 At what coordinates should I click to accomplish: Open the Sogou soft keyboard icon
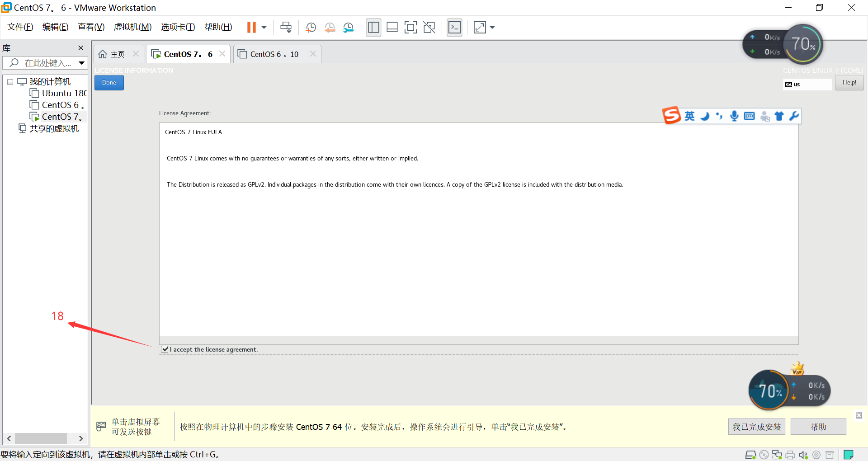pyautogui.click(x=749, y=116)
